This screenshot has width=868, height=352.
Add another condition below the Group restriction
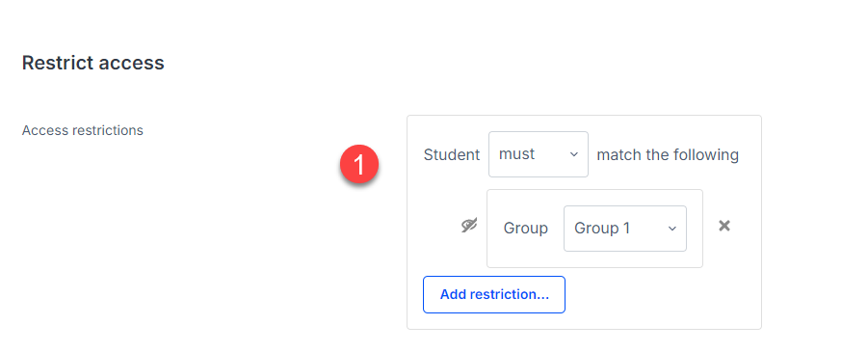click(x=494, y=294)
